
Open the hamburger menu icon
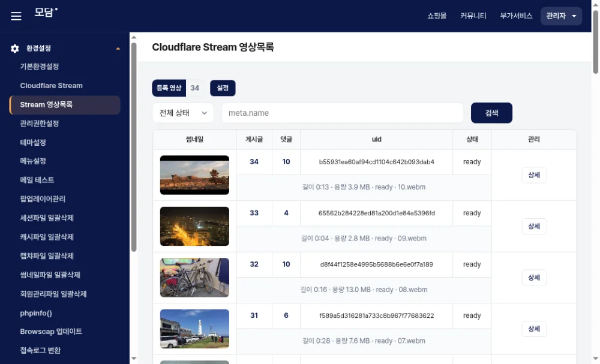click(x=16, y=16)
